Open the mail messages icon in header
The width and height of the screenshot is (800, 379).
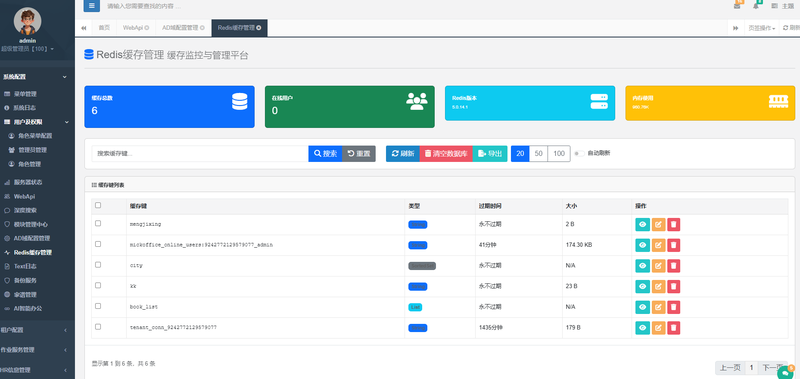pyautogui.click(x=737, y=6)
